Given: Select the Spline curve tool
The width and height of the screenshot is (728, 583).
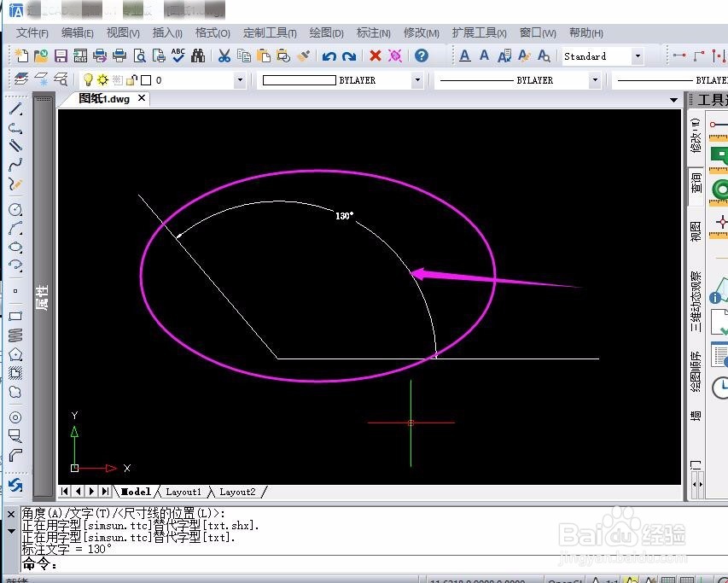Looking at the screenshot, I should pyautogui.click(x=15, y=165).
